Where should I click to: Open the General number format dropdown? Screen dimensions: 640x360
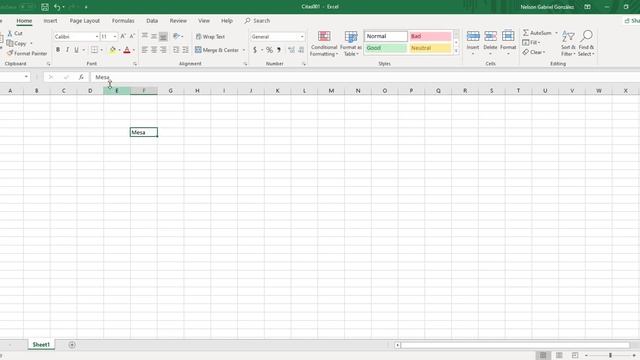coord(302,37)
